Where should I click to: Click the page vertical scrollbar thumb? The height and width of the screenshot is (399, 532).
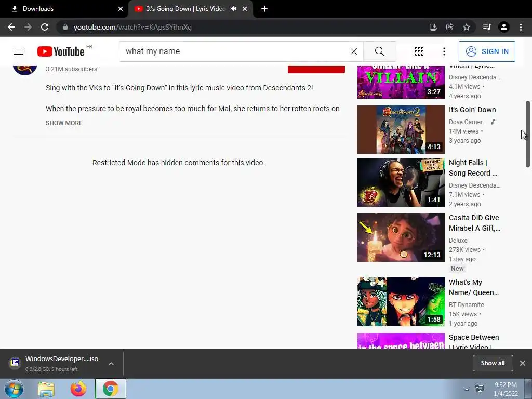tap(528, 134)
